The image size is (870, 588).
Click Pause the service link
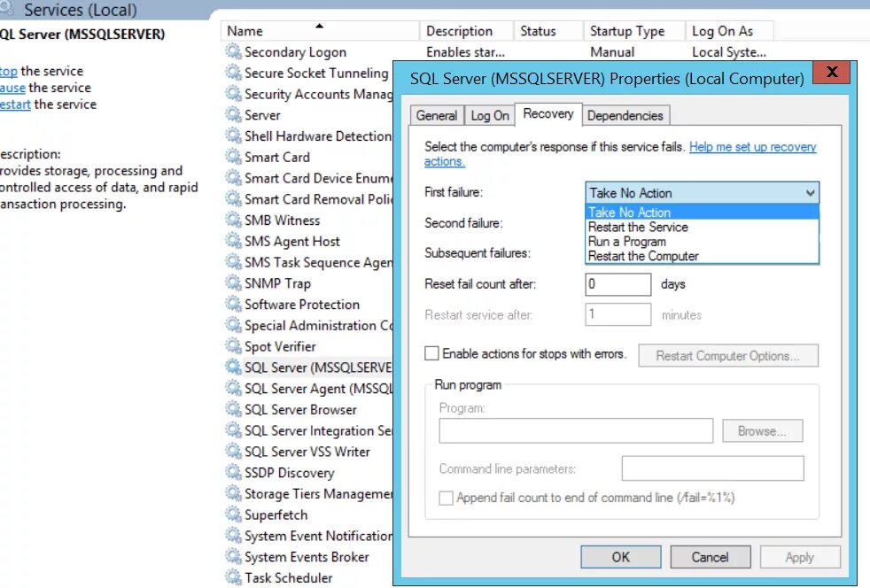point(12,88)
